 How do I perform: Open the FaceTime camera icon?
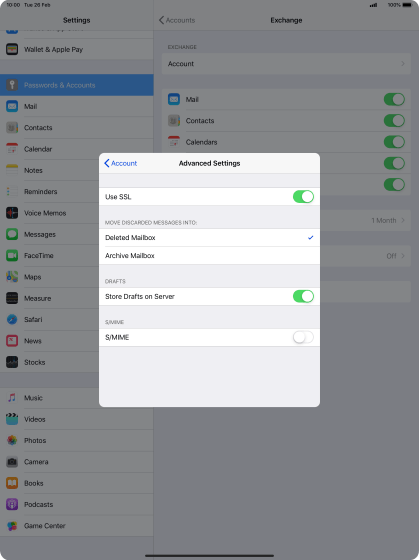[x=12, y=255]
